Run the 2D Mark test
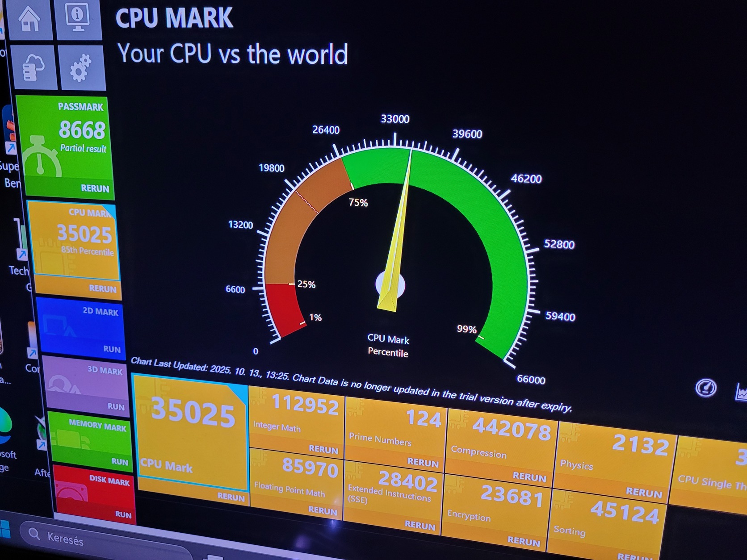 [112, 349]
